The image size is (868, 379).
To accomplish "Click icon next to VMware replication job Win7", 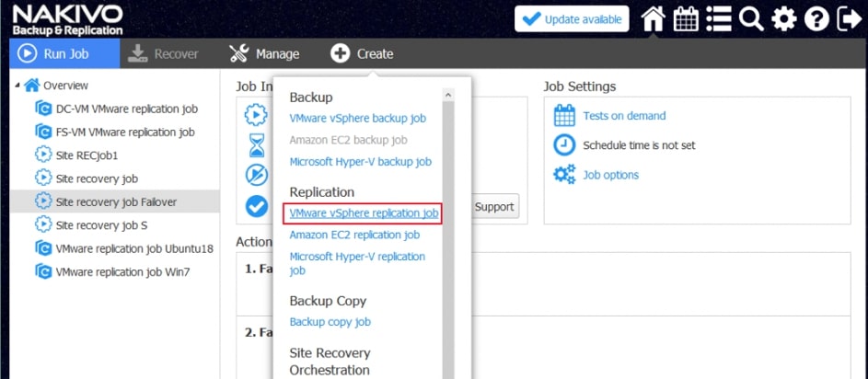I will (x=43, y=271).
